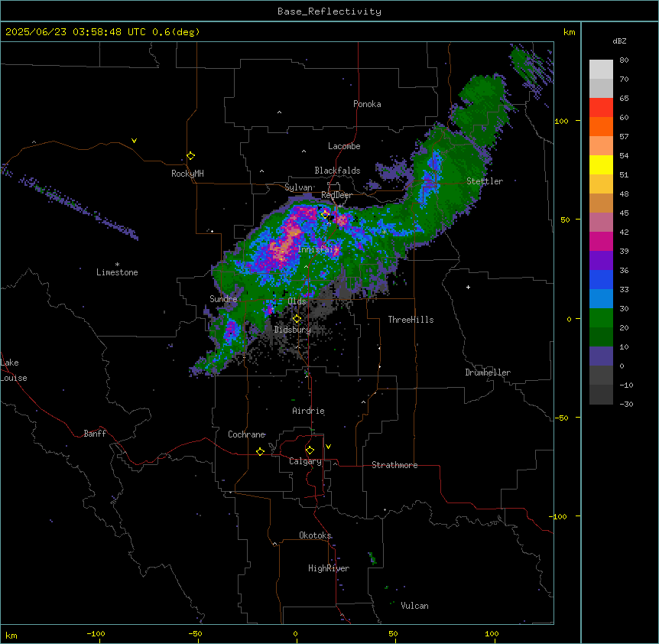Viewport: 659px width, 644px height.
Task: Click the Ponoka city label
Action: click(367, 104)
